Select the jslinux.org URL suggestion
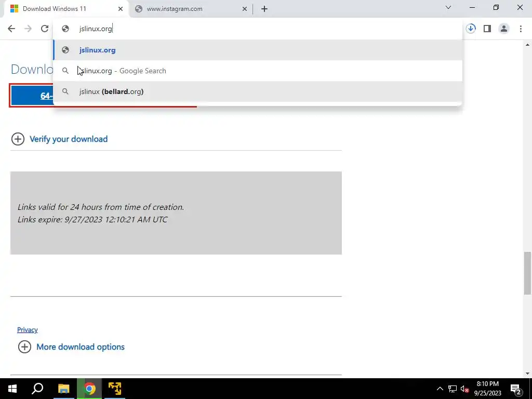 click(258, 50)
